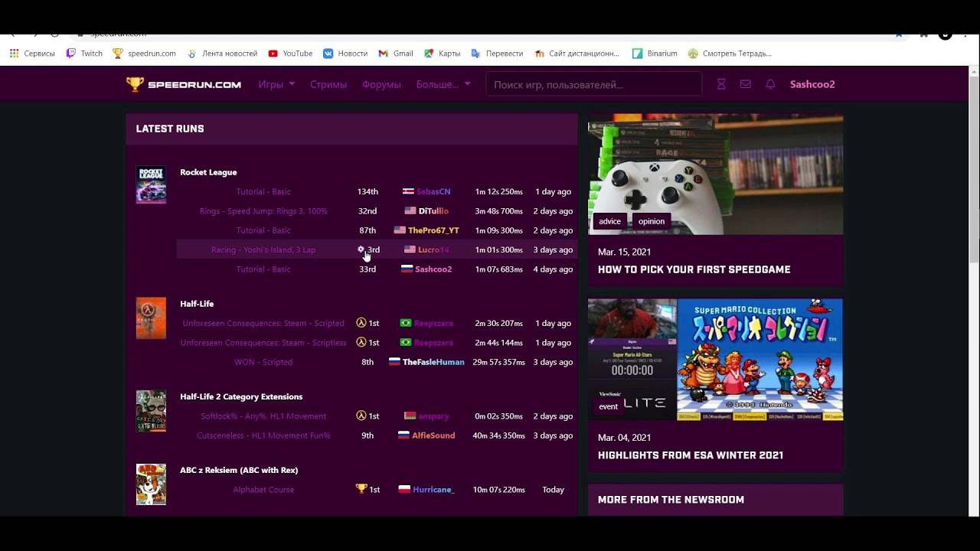
Task: Open user TheFasleHuman's profile
Action: point(433,362)
